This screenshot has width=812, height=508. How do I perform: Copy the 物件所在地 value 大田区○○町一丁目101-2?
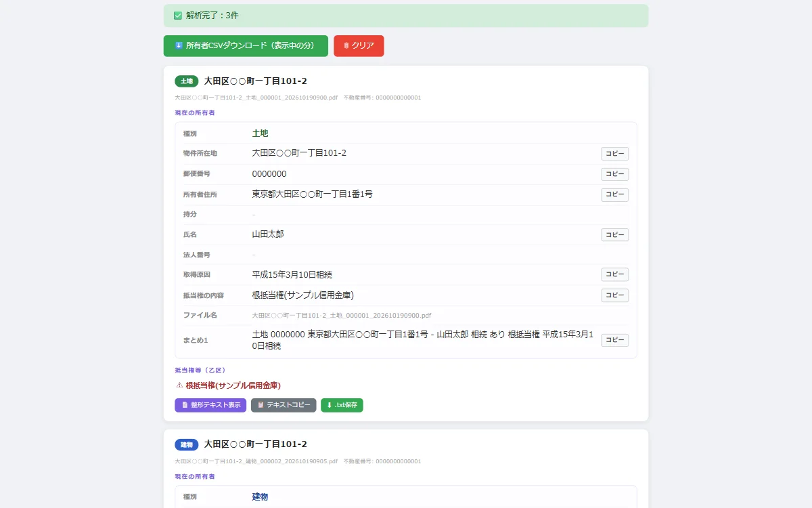point(614,154)
